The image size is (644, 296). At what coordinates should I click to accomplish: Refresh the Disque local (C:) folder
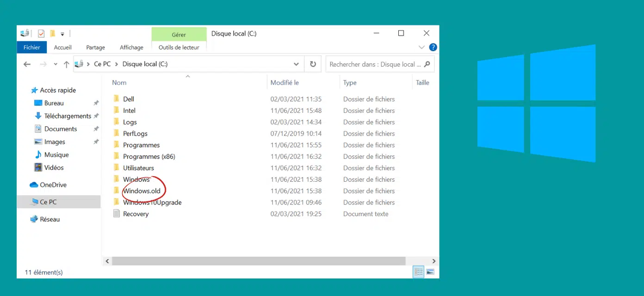313,64
